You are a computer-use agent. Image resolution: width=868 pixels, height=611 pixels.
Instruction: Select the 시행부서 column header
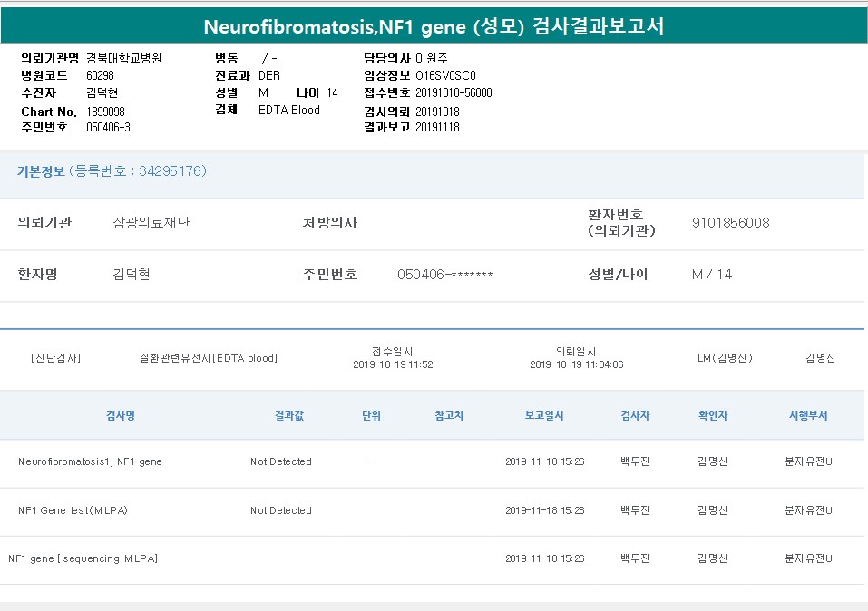point(808,415)
